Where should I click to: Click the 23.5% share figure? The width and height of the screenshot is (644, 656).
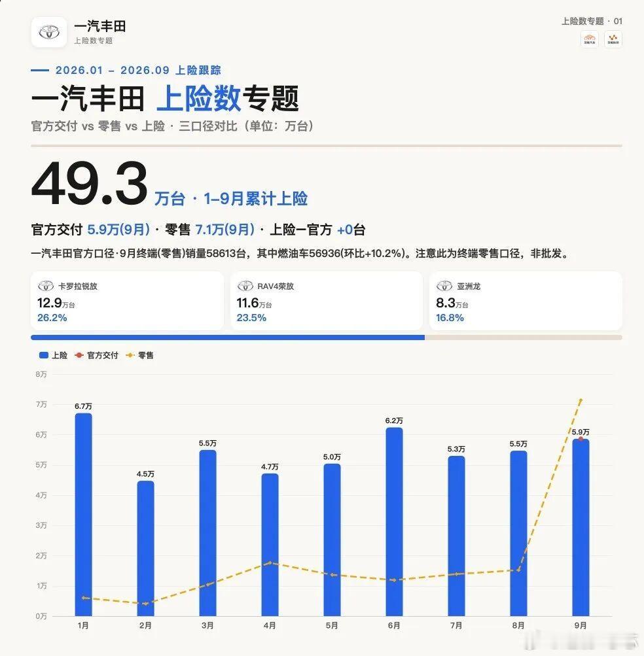(251, 318)
